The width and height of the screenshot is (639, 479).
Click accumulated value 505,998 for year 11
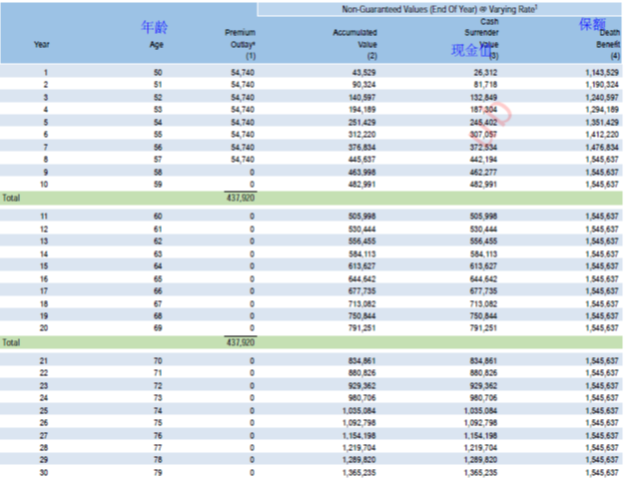point(362,216)
